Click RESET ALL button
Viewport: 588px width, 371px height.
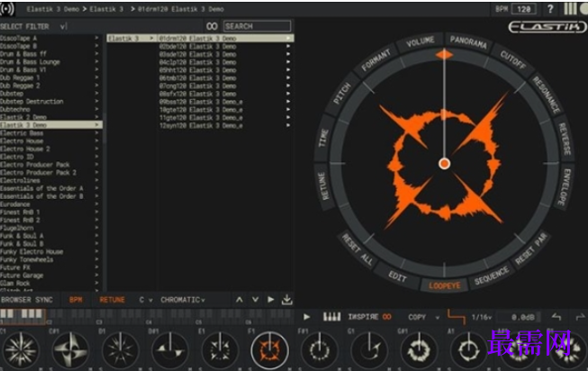[357, 249]
